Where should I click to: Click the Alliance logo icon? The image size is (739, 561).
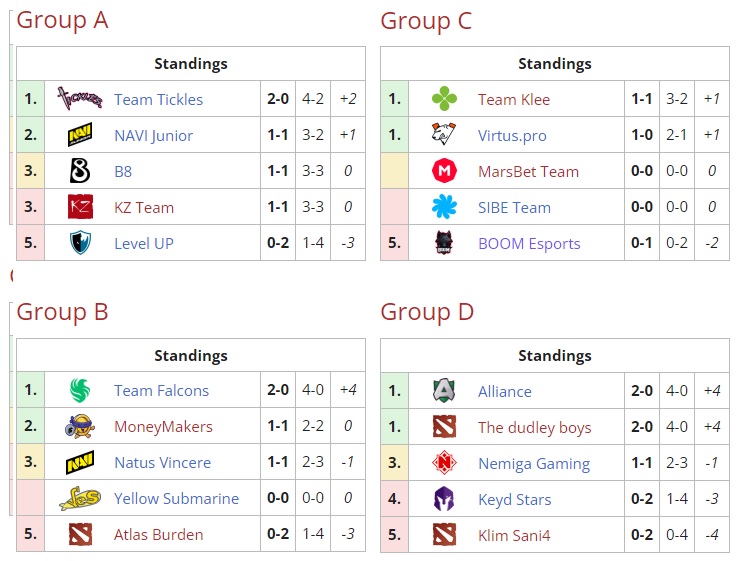[x=444, y=390]
